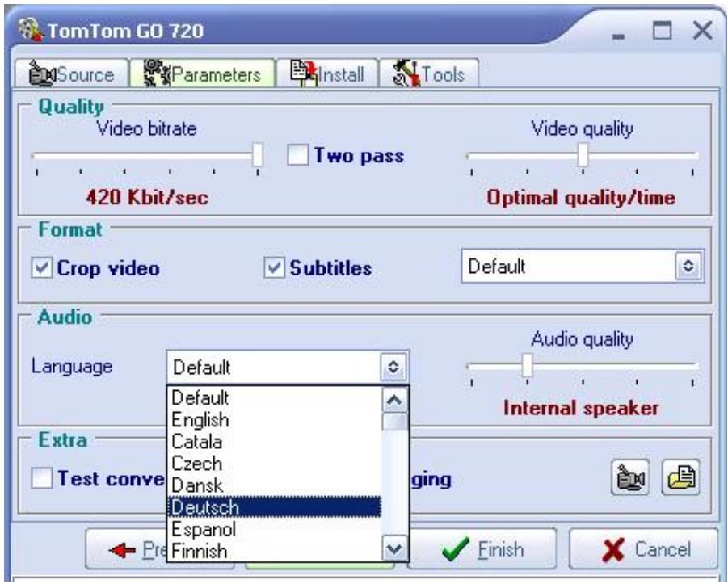Switch to the Source tab
This screenshot has width=728, height=584.
tap(71, 74)
